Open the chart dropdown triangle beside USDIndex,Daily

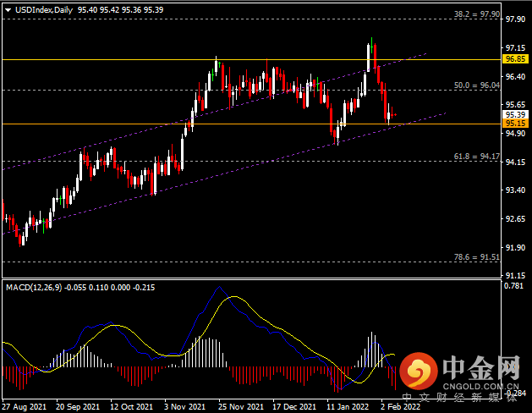(8, 10)
